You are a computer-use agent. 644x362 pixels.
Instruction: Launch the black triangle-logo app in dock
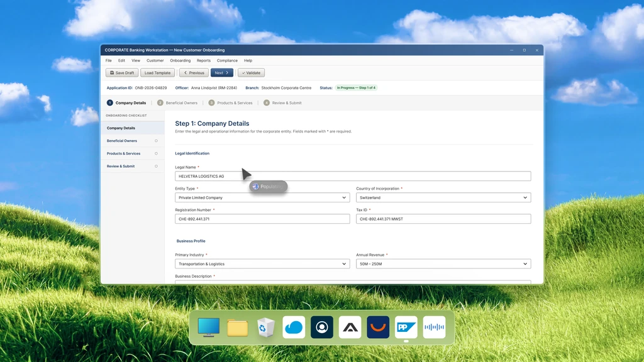point(350,327)
